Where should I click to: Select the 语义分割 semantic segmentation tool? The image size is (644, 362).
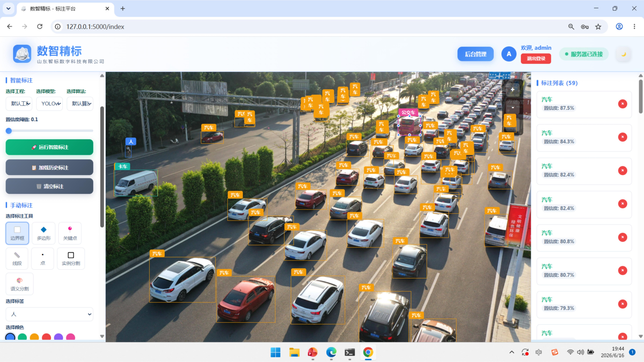19,284
